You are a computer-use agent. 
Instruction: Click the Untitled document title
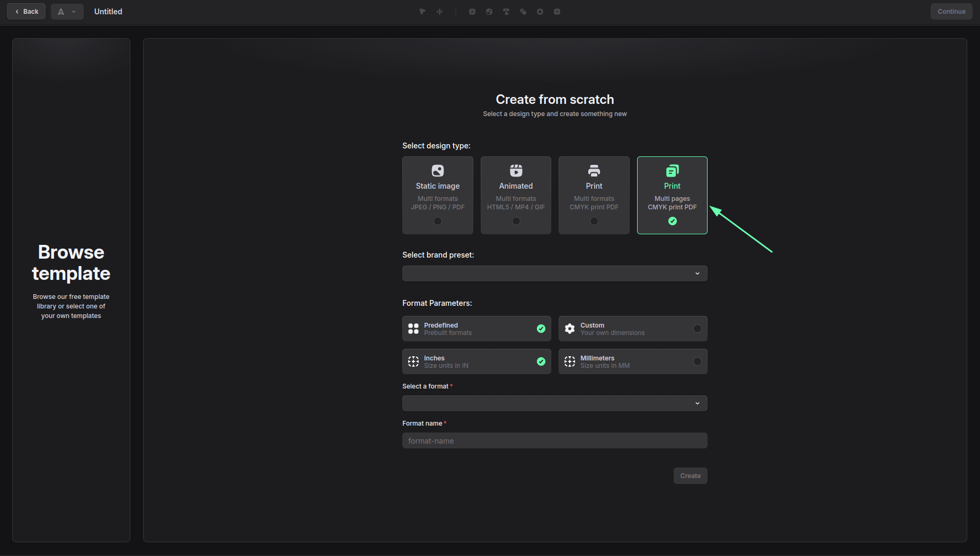click(108, 12)
